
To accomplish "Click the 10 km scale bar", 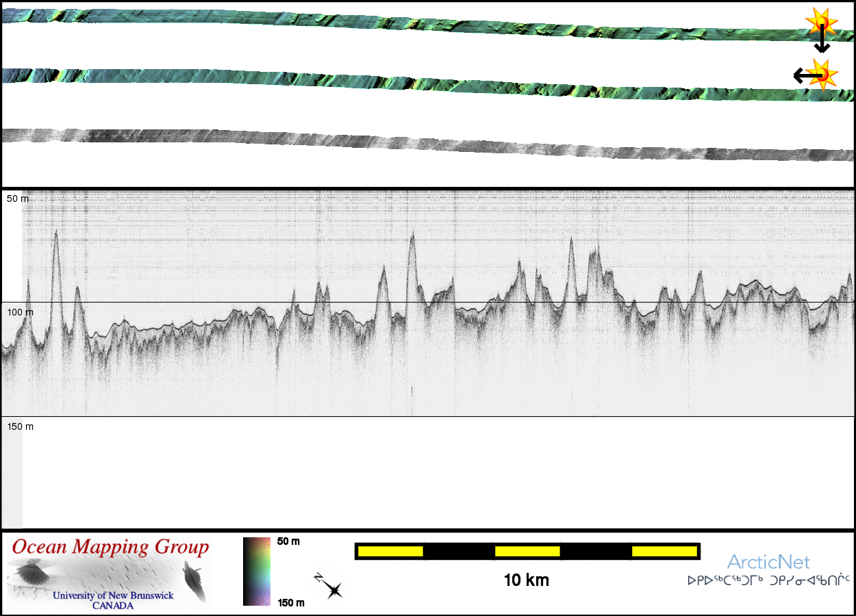I will (x=527, y=551).
